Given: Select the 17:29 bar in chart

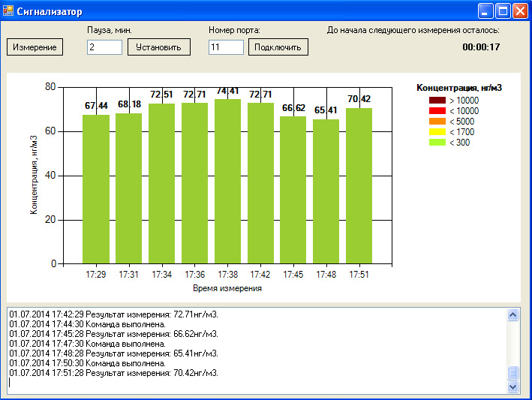Looking at the screenshot, I should click(x=96, y=189).
